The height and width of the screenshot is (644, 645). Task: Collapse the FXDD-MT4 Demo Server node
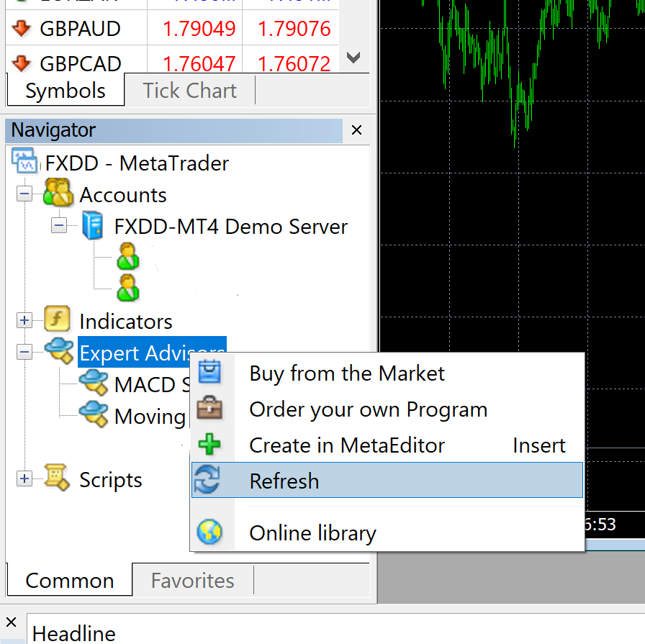point(59,225)
